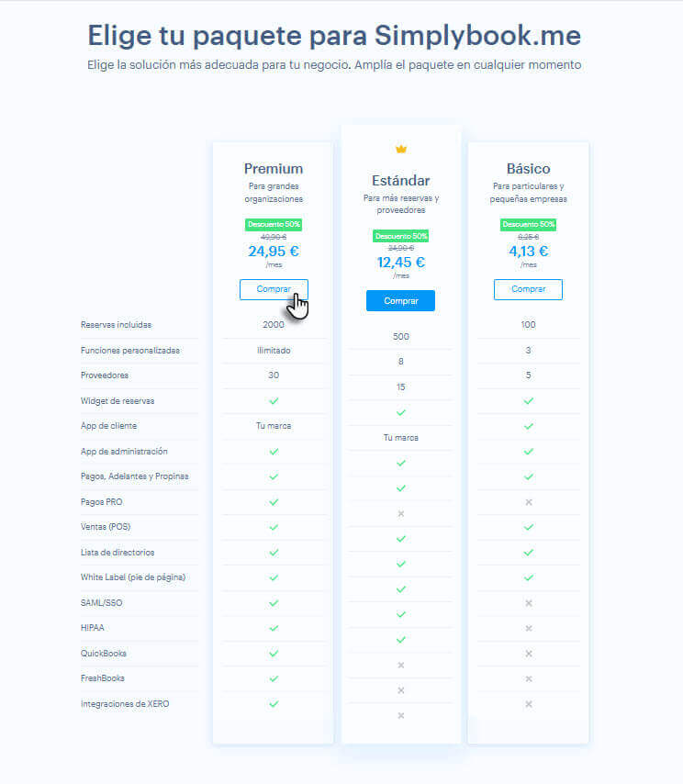Click Premium's Ventas (POS) checkmark
This screenshot has width=683, height=784.
coord(274,527)
